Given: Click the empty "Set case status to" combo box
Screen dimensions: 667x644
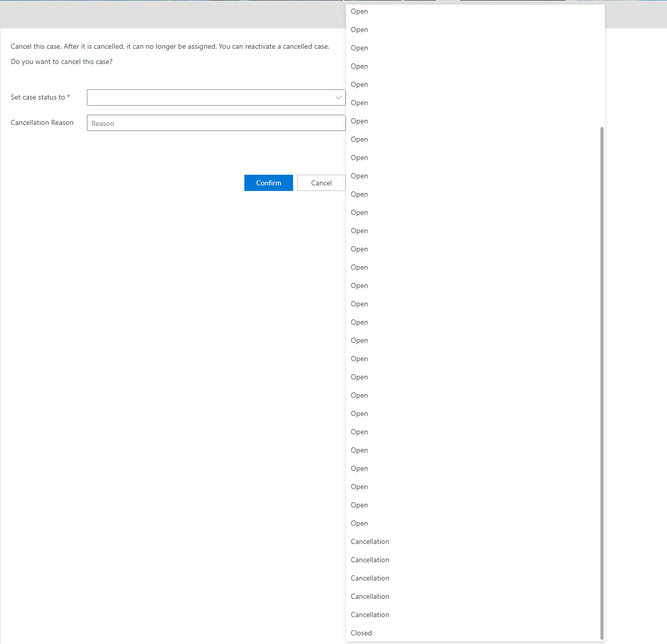Looking at the screenshot, I should 216,98.
